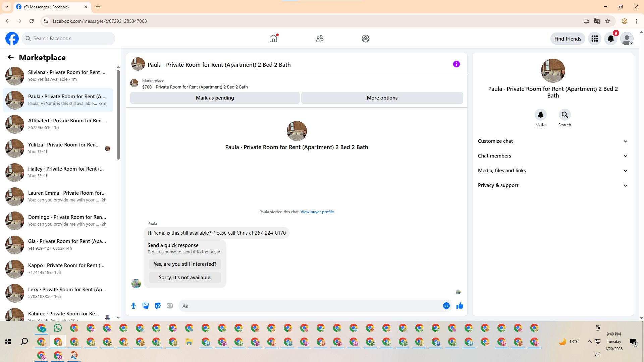This screenshot has width=644, height=362.
Task: Expand the Customize chat section
Action: [x=553, y=141]
